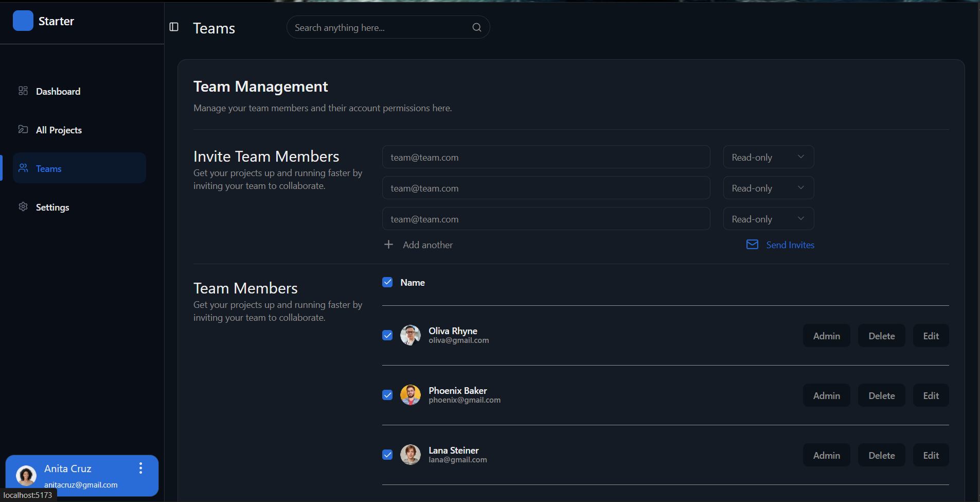Open Settings via the gear icon
The width and height of the screenshot is (980, 502).
coord(23,206)
